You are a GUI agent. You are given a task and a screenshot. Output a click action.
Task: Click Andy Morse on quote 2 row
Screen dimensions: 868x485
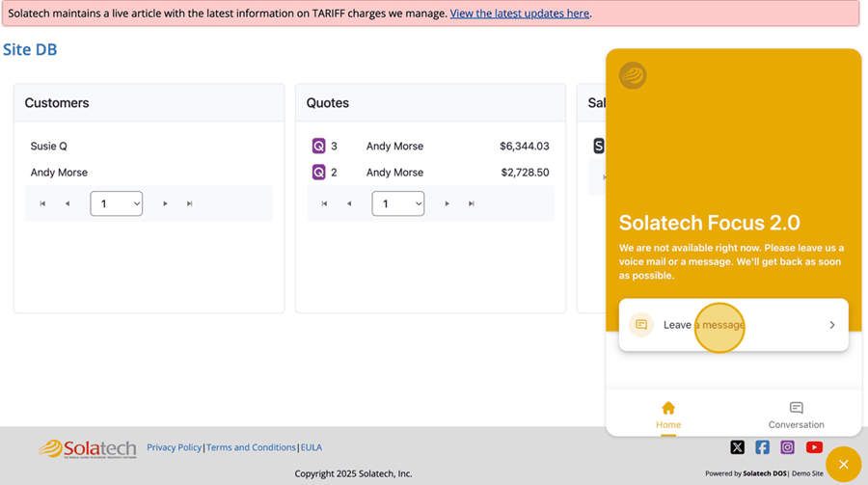[x=394, y=173]
